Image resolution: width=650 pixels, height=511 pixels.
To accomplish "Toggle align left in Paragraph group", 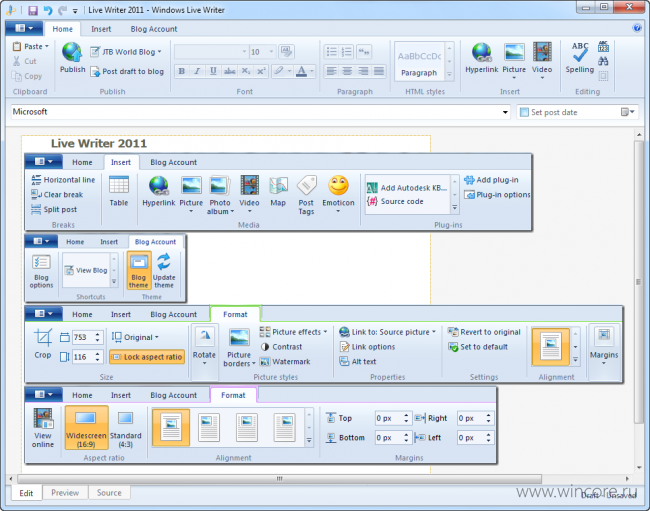I will click(x=331, y=71).
